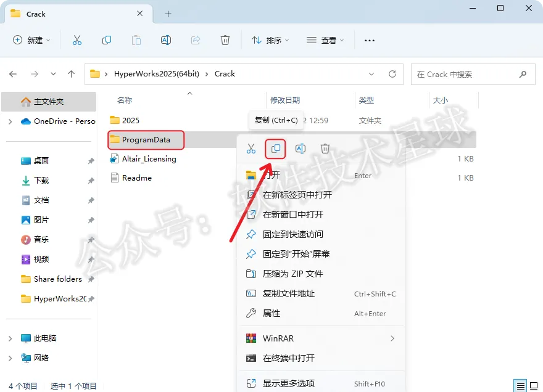Viewport: 543px width, 392px height.
Task: Click the Crack breadcrumb in the address bar
Action: tap(225, 74)
